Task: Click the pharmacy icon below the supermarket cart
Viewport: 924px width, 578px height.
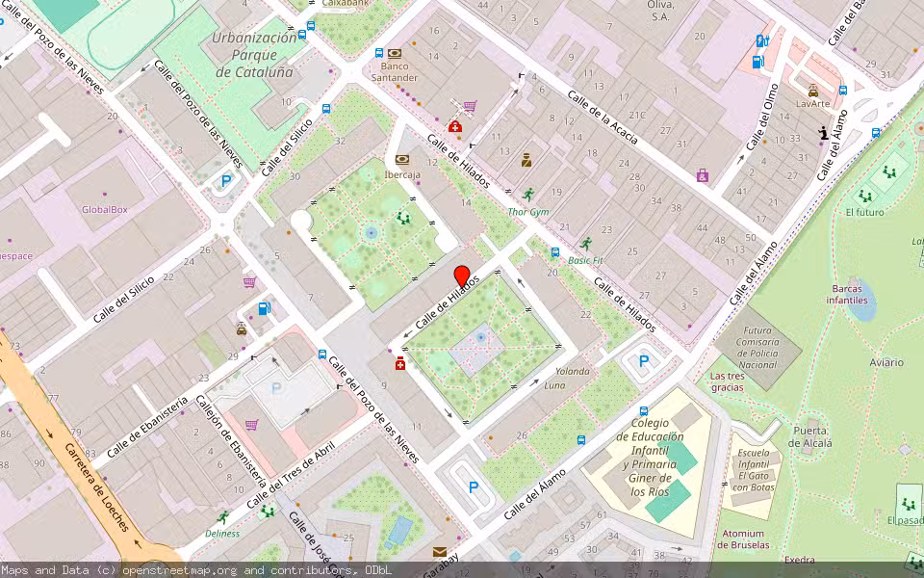Action: pos(455,127)
